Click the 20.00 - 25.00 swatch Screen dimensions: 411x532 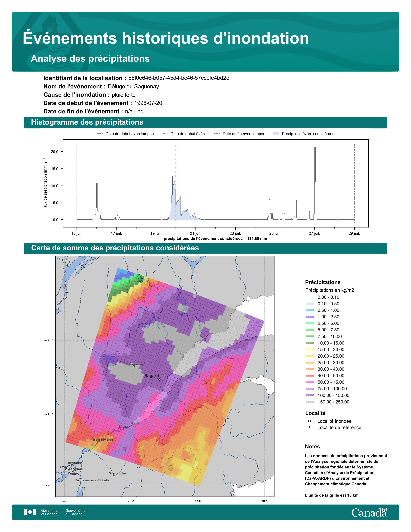pos(309,356)
